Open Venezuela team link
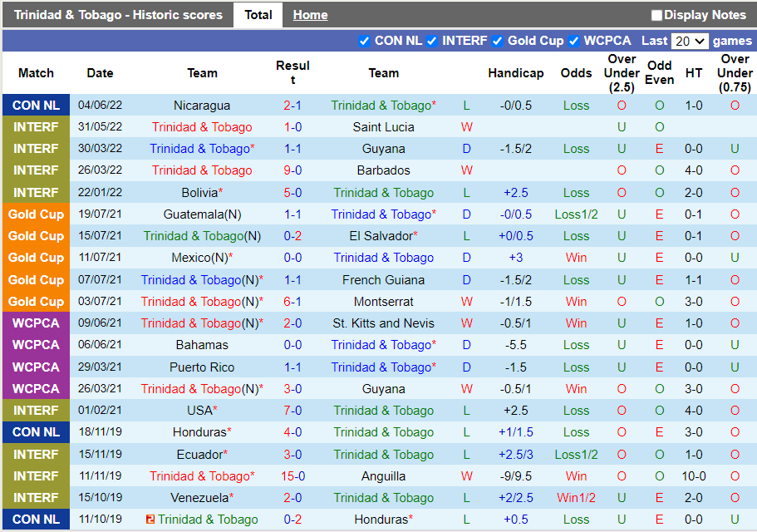The width and height of the screenshot is (757, 532). tap(199, 498)
